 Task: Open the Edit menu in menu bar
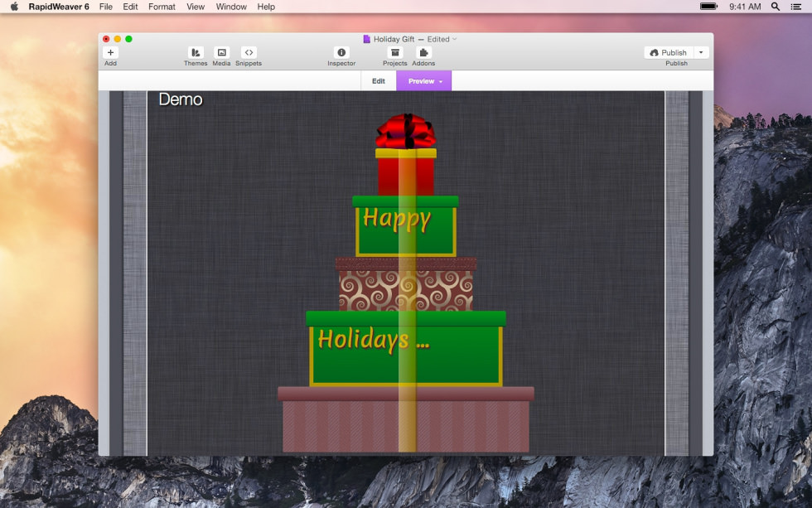[130, 7]
